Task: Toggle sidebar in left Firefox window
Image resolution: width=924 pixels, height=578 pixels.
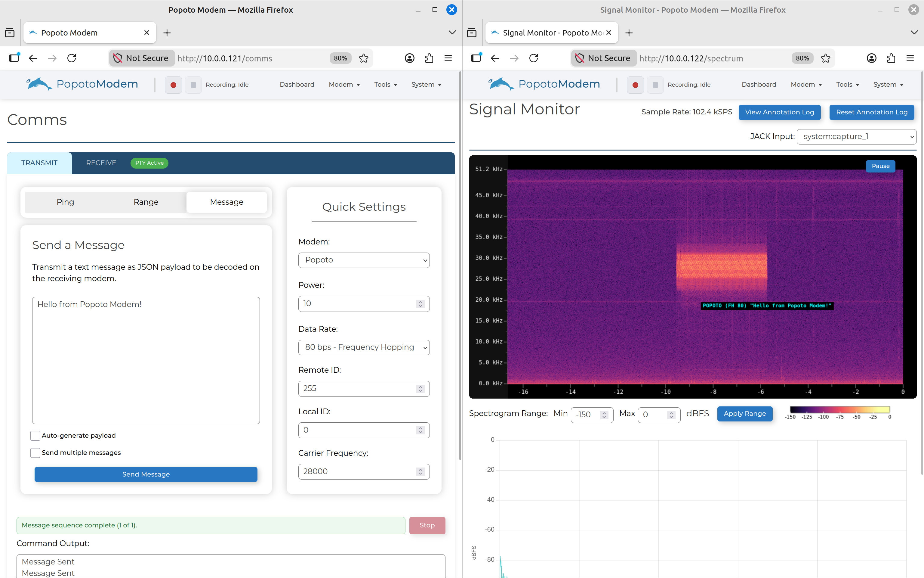Action: click(x=14, y=58)
